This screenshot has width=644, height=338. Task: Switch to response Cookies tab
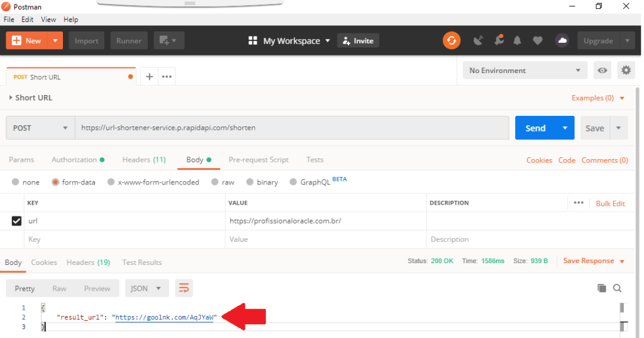pos(44,262)
